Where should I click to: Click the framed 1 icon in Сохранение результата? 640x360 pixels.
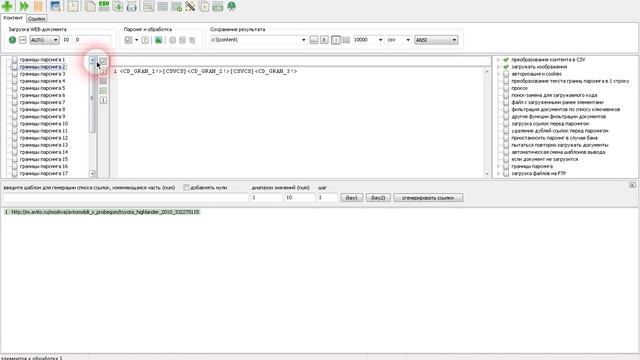336,40
